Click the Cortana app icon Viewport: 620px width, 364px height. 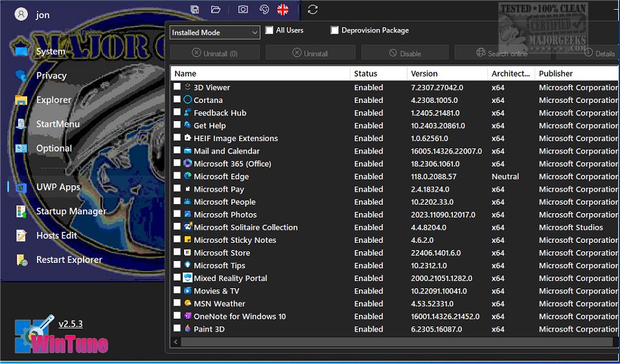pos(187,100)
